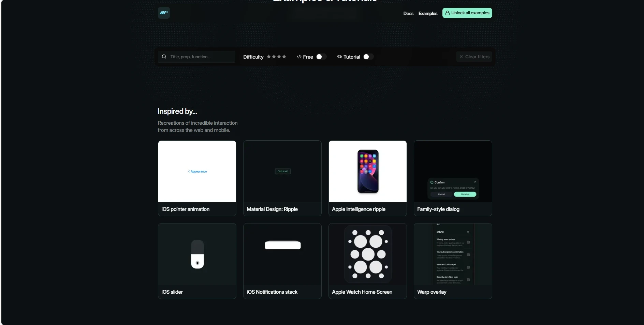Screen dimensions: 644x325
Task: Check the Weekly team update checkbox
Action: tap(468, 242)
